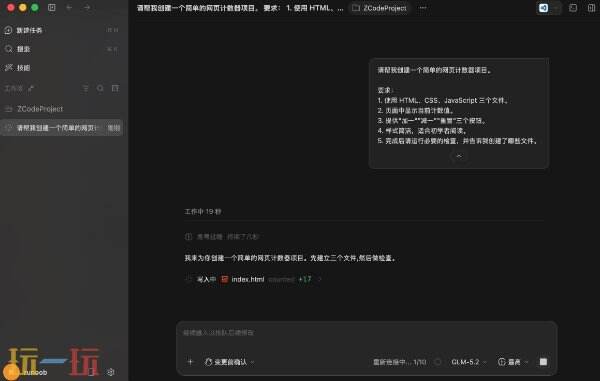Click the blue VS Code icon at top right
This screenshot has width=600, height=381.
[543, 8]
